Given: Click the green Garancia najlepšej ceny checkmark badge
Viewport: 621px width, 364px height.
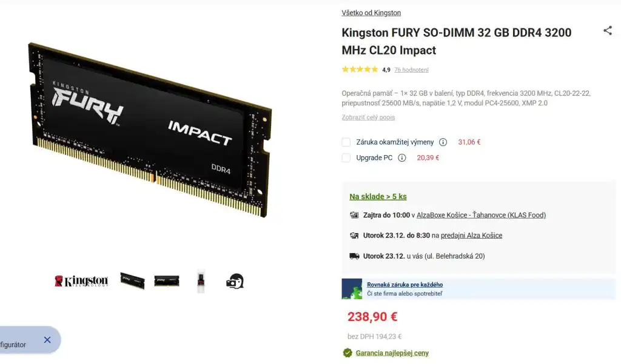Looking at the screenshot, I should coord(347,353).
